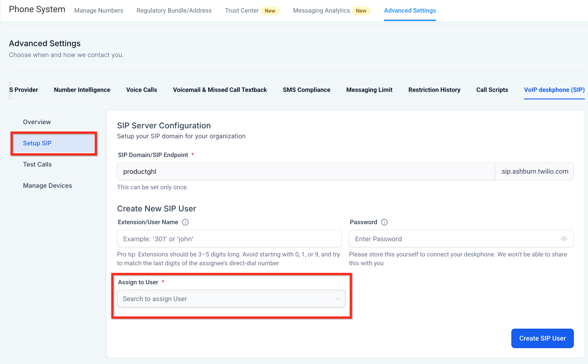Select the SMS Compliance sub-tab

tap(306, 90)
